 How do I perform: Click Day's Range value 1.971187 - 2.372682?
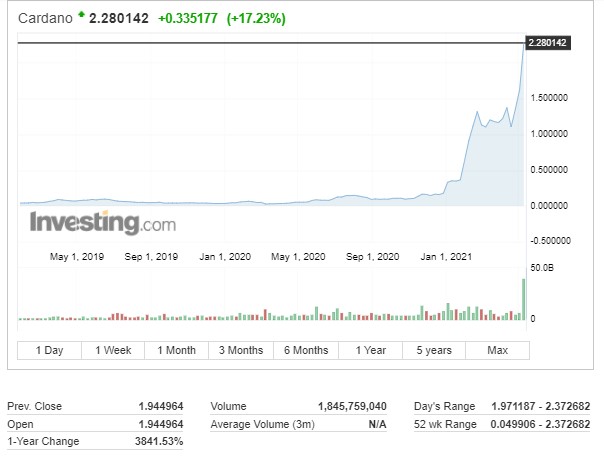click(x=541, y=406)
